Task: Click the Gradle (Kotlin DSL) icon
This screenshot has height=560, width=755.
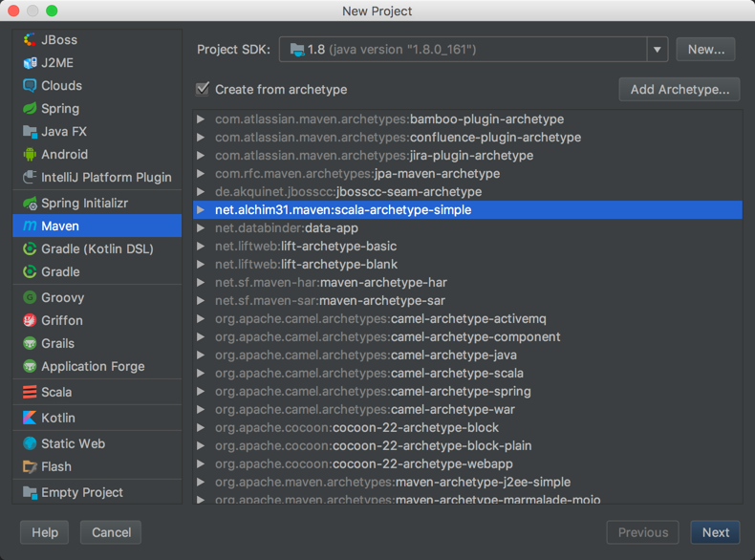Action: pos(30,249)
